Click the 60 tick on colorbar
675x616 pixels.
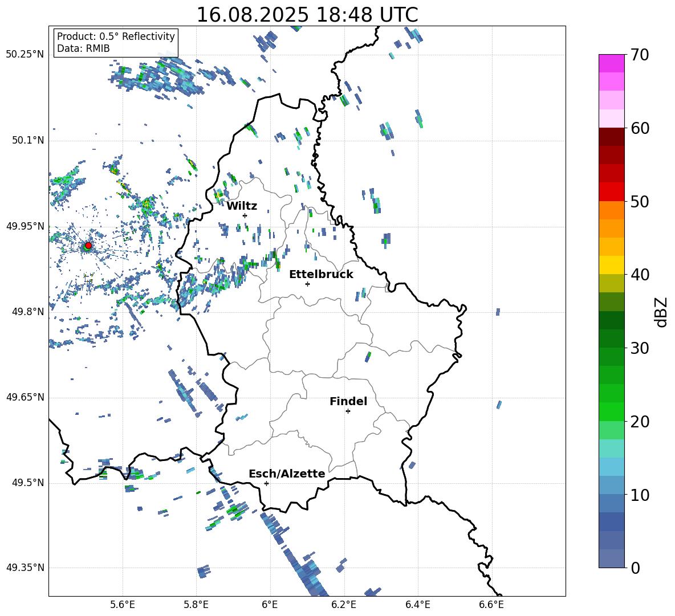tap(640, 128)
